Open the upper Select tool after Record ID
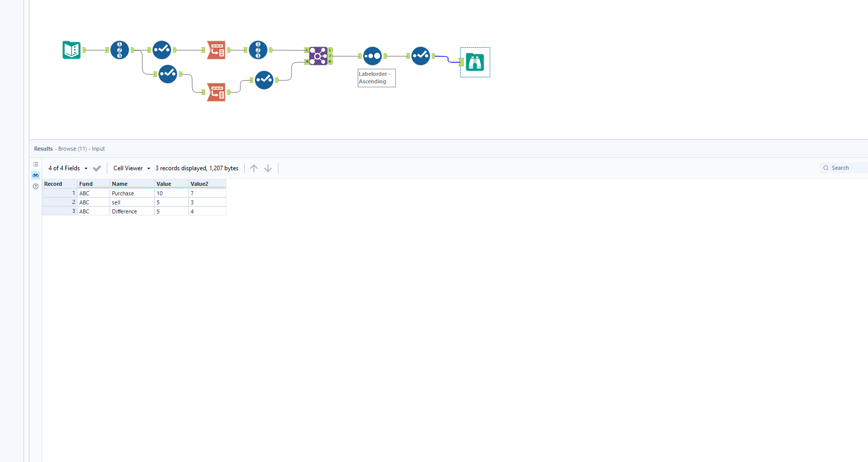Image resolution: width=868 pixels, height=462 pixels. coord(162,50)
